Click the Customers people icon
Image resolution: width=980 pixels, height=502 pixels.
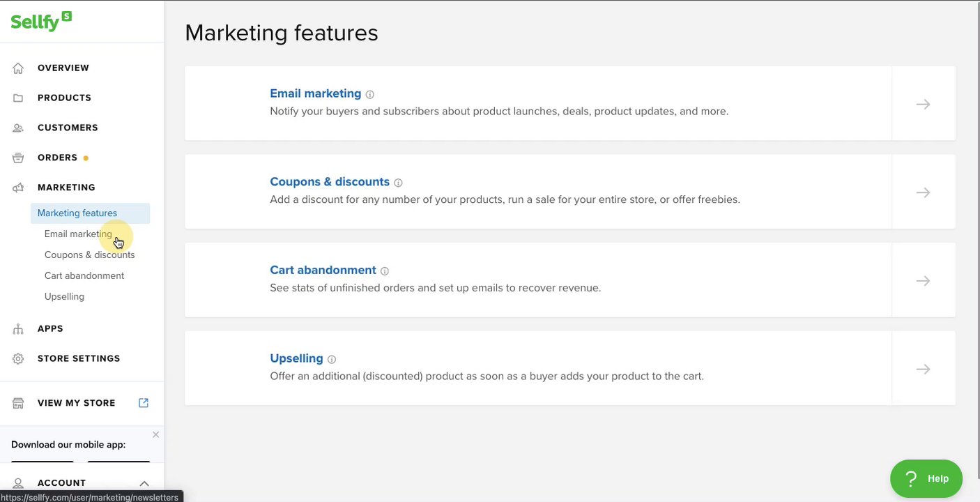click(18, 128)
